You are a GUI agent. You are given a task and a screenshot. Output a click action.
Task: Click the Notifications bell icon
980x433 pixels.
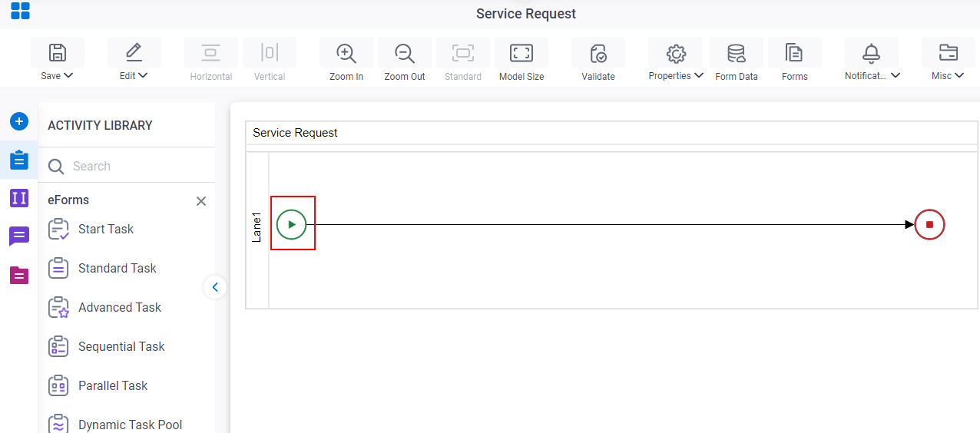click(871, 53)
